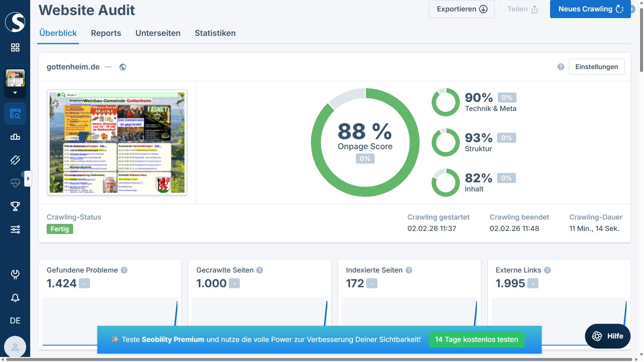
Task: Open the monitoring heartbeat sidebar icon
Action: coord(15,183)
